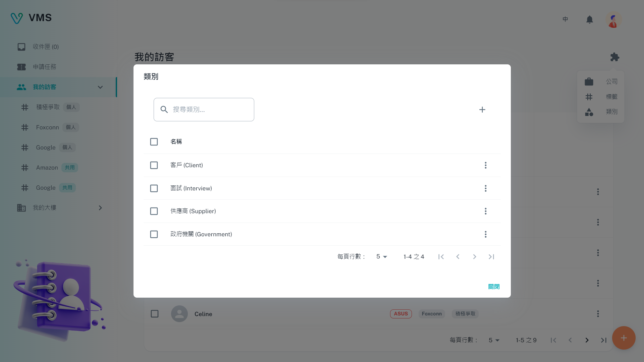Click the 關閉 button

pyautogui.click(x=494, y=287)
